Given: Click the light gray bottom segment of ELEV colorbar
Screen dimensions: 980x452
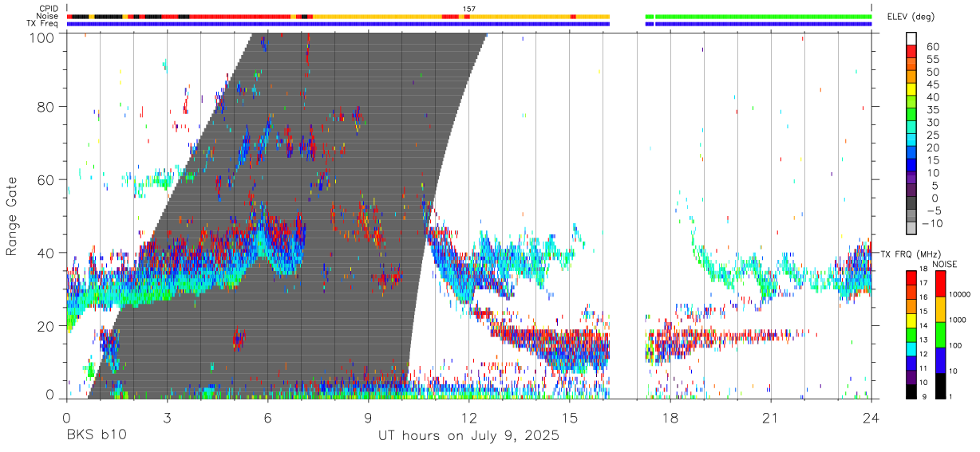Looking at the screenshot, I should pyautogui.click(x=911, y=229).
